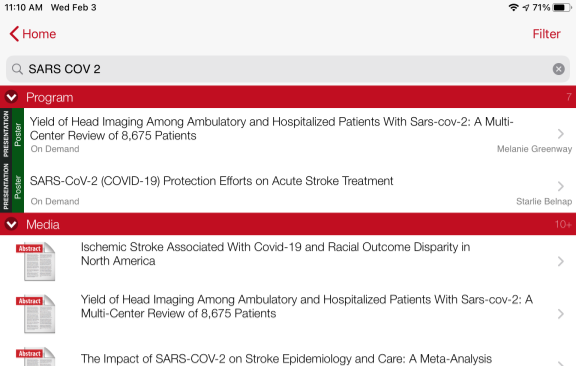The image size is (576, 366).
Task: Open the Abstract icon for Ischemic Stroke item
Action: (x=36, y=261)
